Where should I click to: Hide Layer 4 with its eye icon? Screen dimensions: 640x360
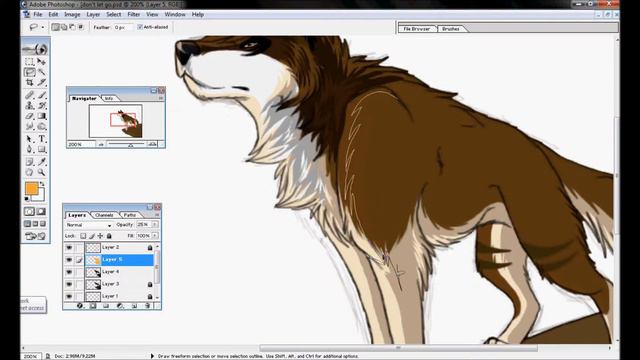pyautogui.click(x=69, y=272)
